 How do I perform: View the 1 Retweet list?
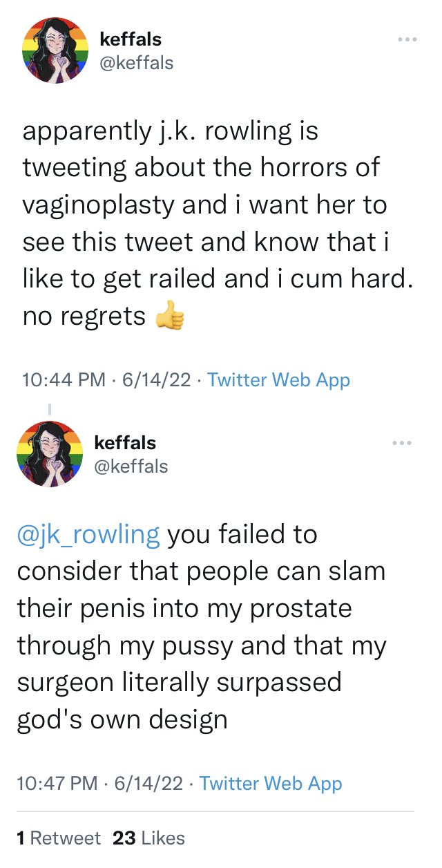[59, 838]
